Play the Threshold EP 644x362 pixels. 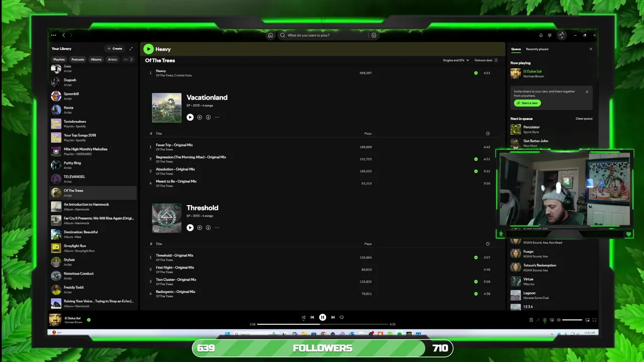coord(190,228)
